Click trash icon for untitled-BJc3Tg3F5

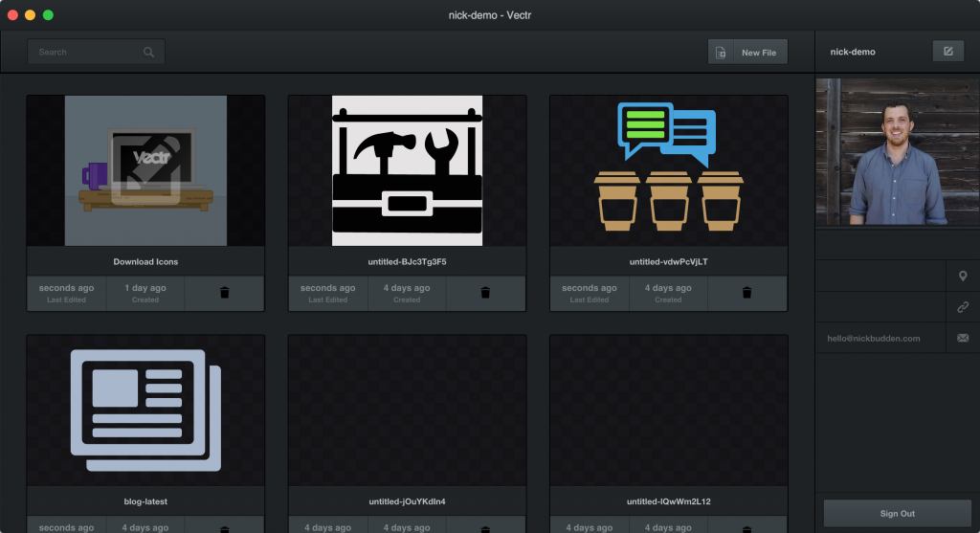coord(485,293)
